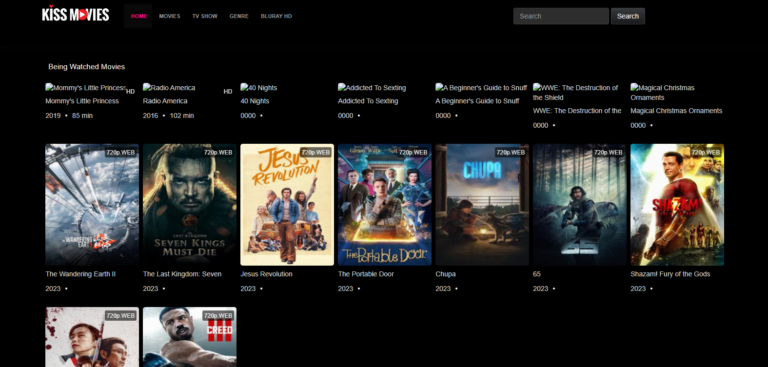
Task: Focus the Search input field
Action: (561, 16)
